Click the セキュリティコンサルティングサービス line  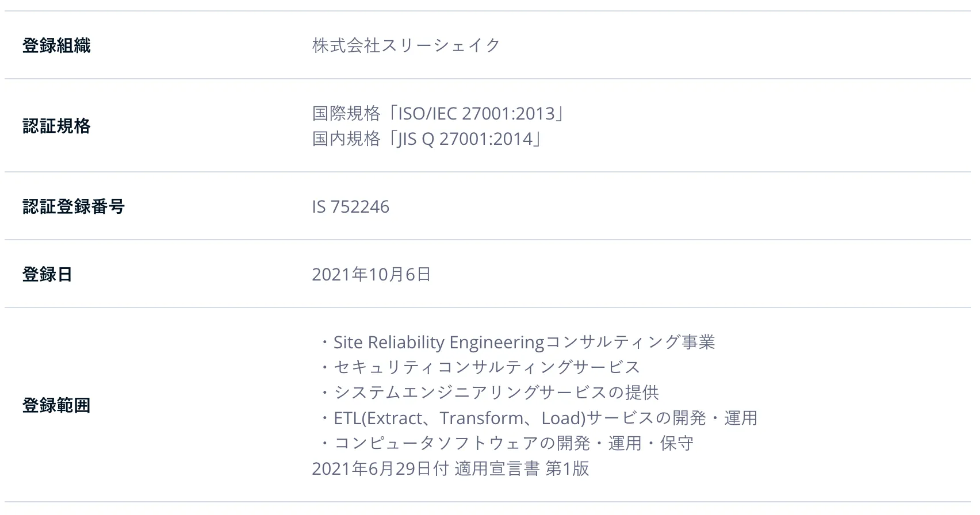[x=480, y=367]
